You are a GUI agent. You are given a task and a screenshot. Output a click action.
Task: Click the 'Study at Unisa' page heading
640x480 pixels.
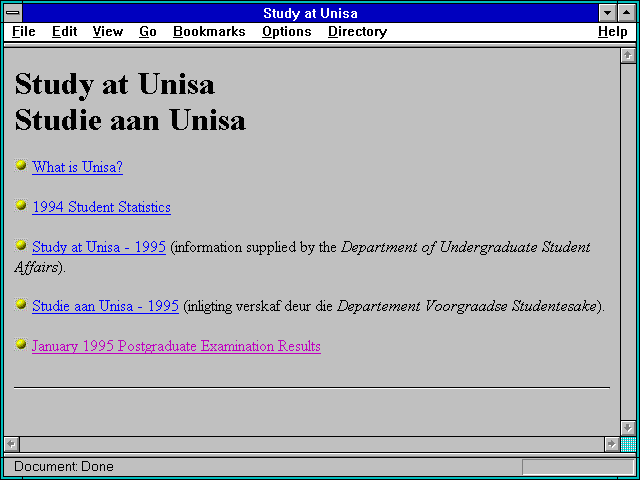pos(115,84)
